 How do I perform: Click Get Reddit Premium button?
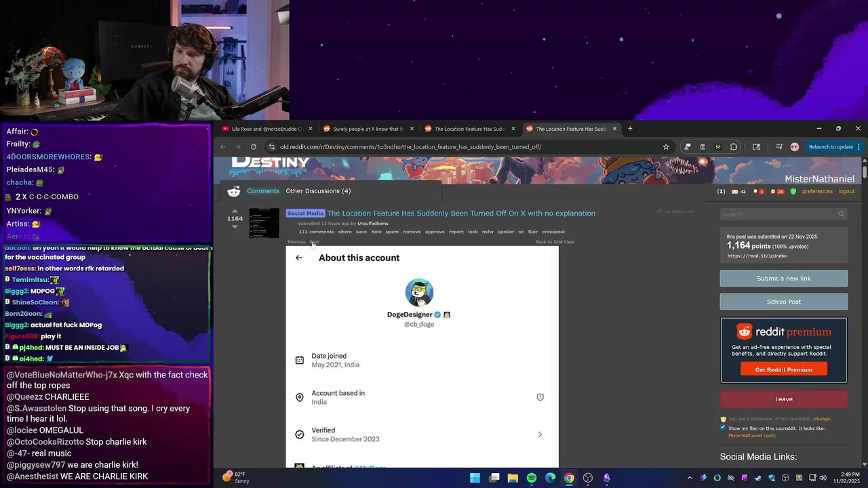(784, 369)
